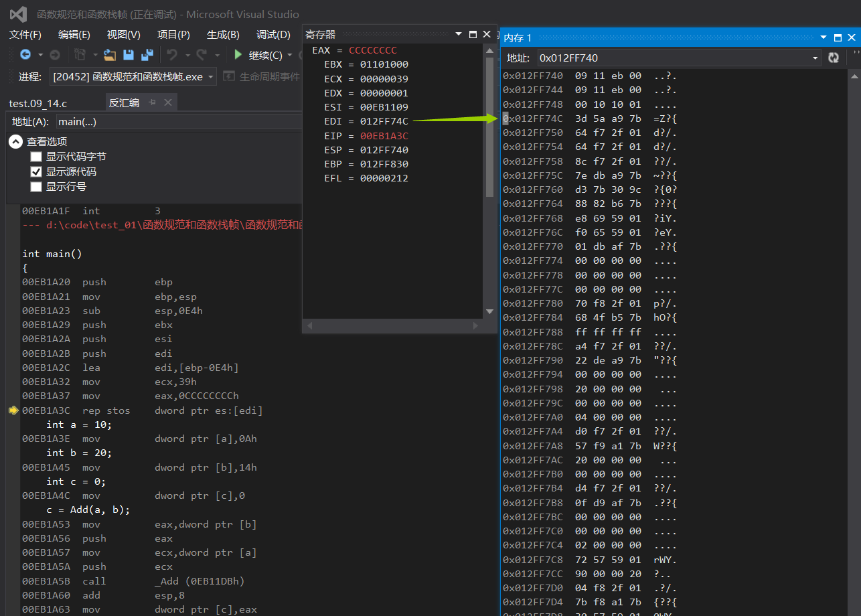Click the Visual Studio logo icon
The image size is (861, 616).
18,14
